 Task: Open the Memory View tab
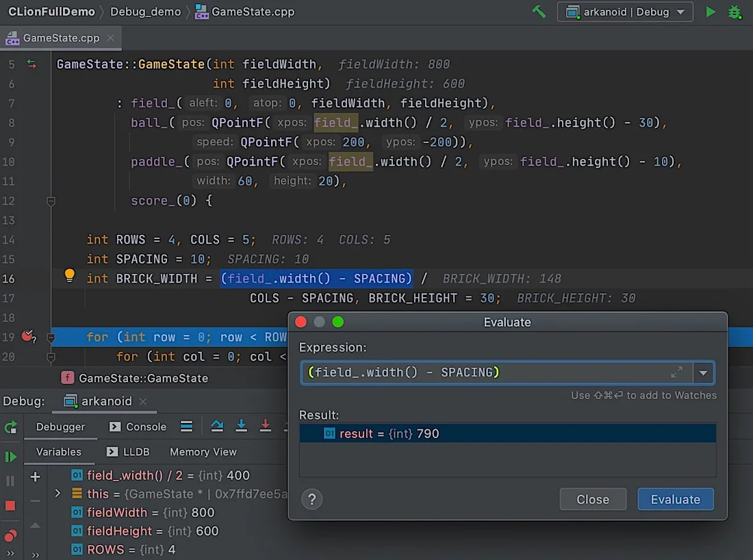203,452
